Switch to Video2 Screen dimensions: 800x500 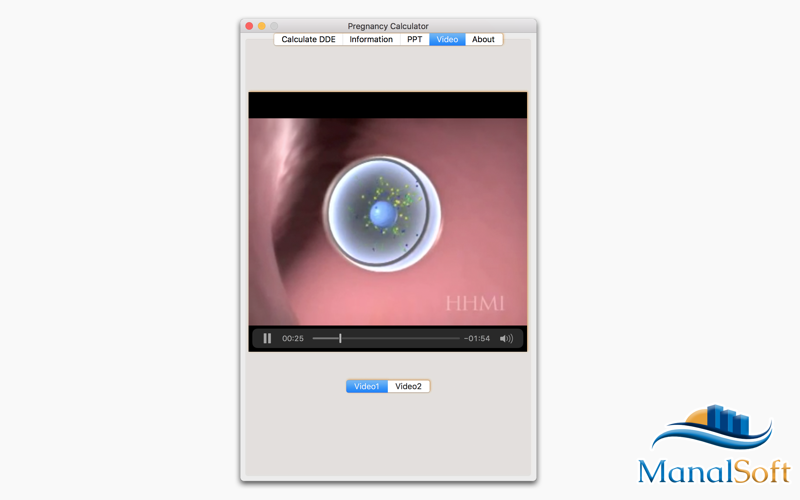click(x=409, y=386)
